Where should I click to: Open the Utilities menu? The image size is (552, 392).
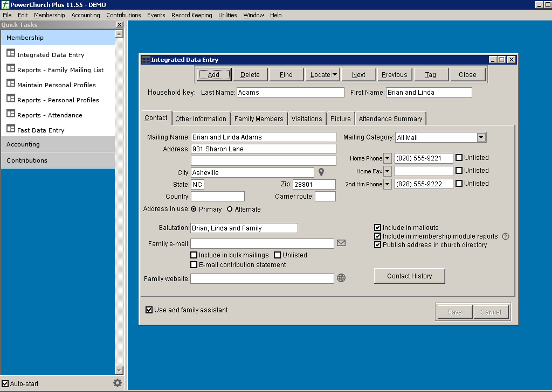coord(227,15)
